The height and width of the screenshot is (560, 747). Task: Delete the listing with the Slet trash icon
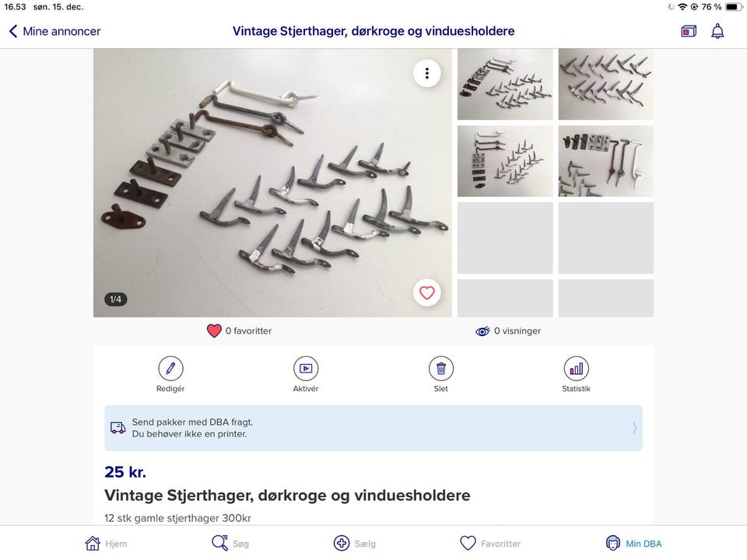click(441, 368)
